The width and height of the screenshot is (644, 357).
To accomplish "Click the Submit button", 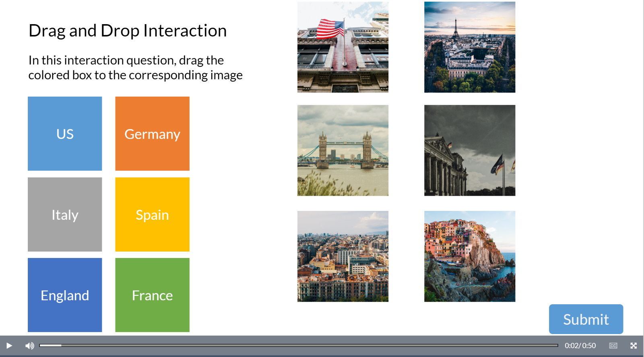I will click(x=586, y=319).
